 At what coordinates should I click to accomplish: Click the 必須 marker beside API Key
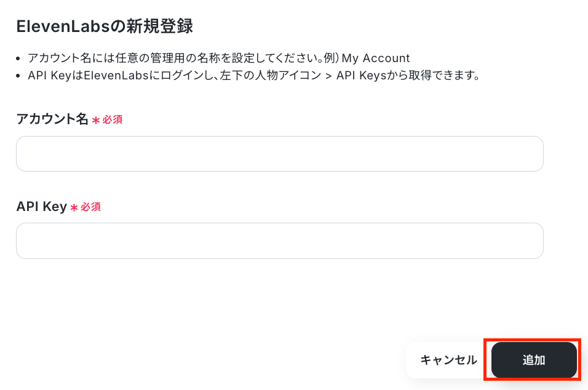coord(90,207)
